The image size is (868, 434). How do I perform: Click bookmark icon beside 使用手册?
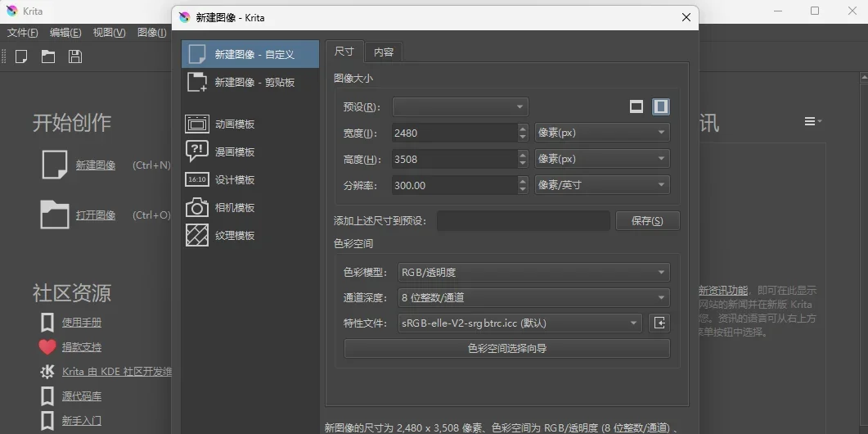[47, 322]
